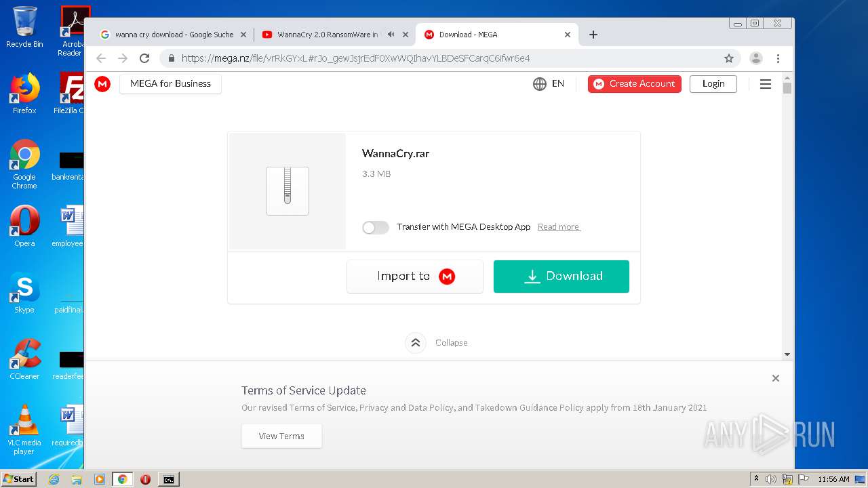Viewport: 868px width, 488px height.
Task: Open MEGA for Business page
Action: [x=170, y=84]
